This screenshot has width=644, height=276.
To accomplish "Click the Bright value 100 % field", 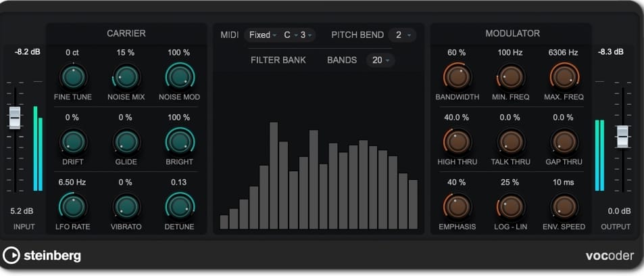I will pos(179,117).
